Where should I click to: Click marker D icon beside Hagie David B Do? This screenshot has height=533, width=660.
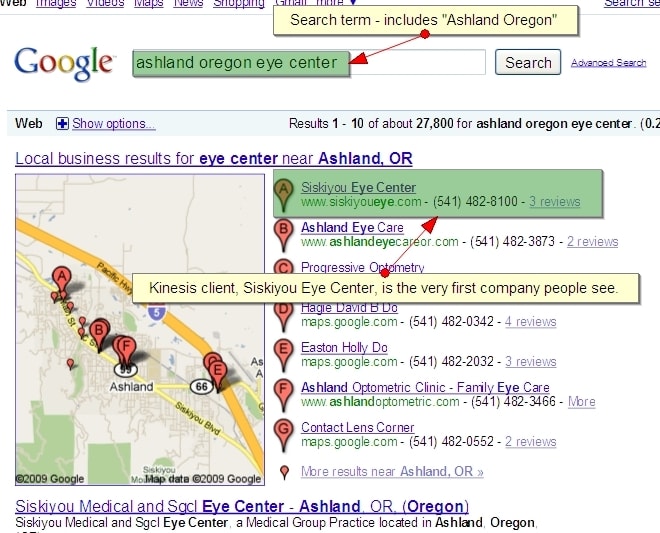284,317
